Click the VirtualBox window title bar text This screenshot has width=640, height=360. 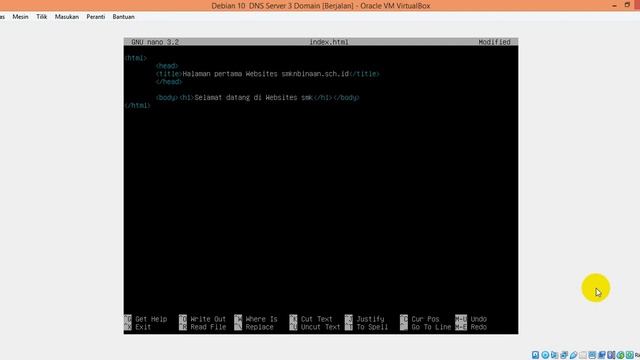321,6
